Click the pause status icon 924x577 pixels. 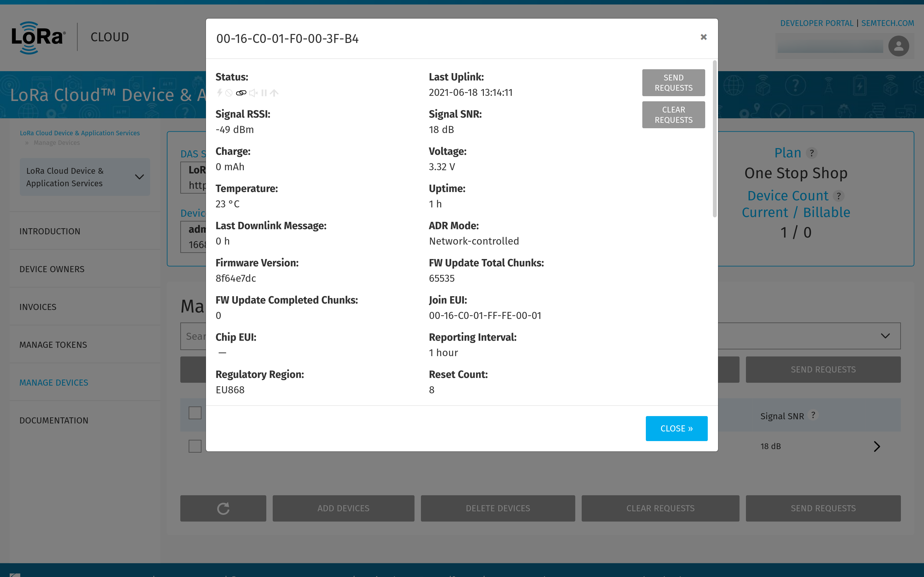(264, 93)
